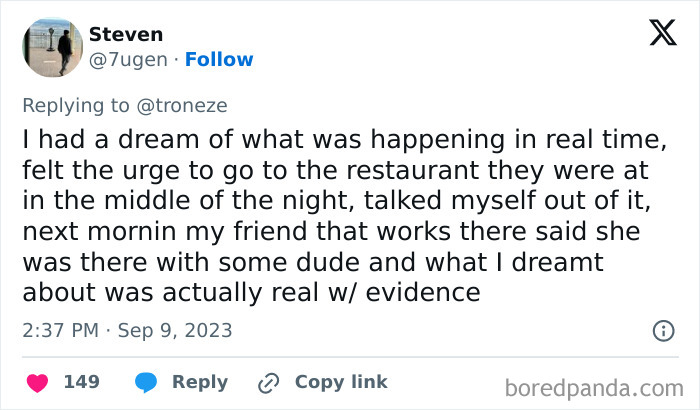Open the tweet info circle icon
The image size is (700, 410).
(x=662, y=330)
